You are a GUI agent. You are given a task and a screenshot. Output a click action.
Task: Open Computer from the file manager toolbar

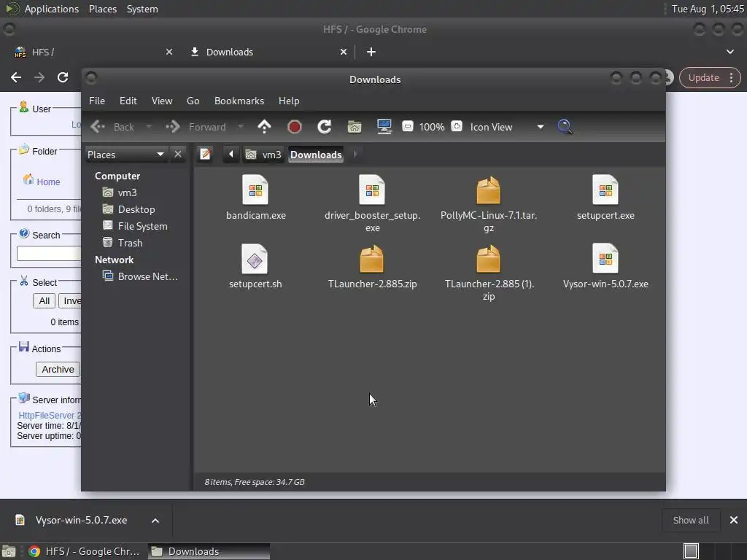tap(384, 127)
